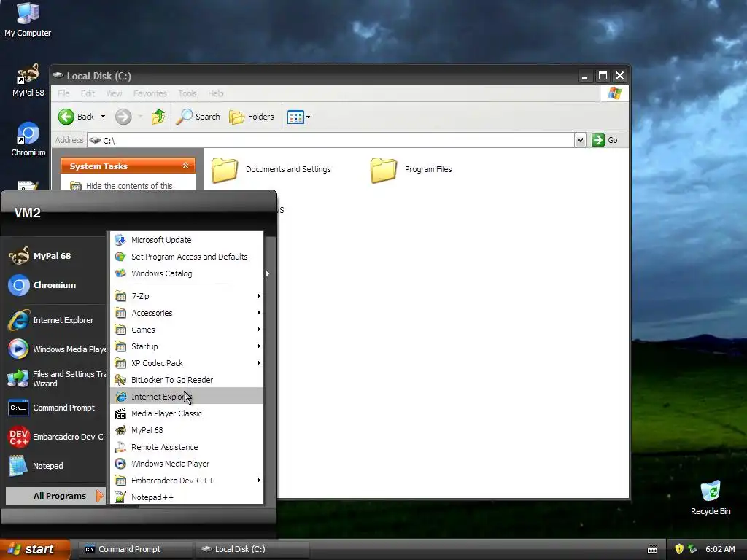This screenshot has height=560, width=747.
Task: Open the Favorites menu
Action: [x=150, y=93]
